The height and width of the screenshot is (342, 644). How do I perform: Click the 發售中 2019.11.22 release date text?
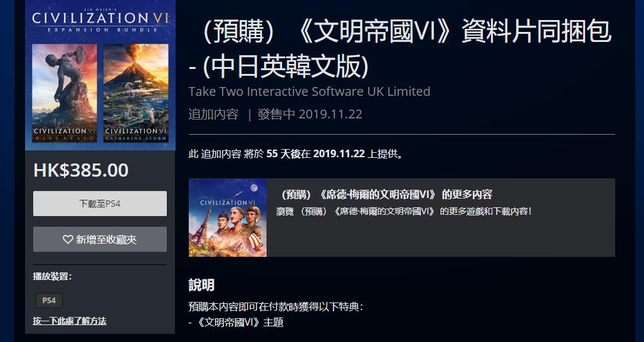click(x=310, y=114)
